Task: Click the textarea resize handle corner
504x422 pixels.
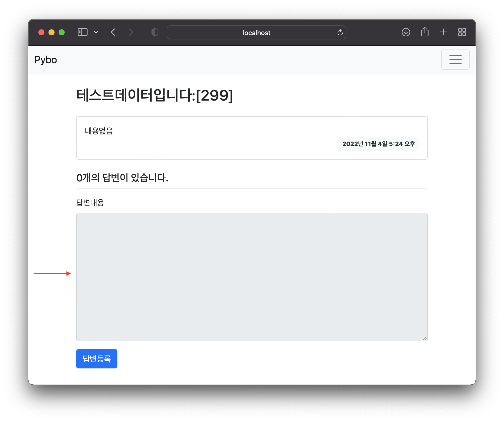Action: [425, 338]
